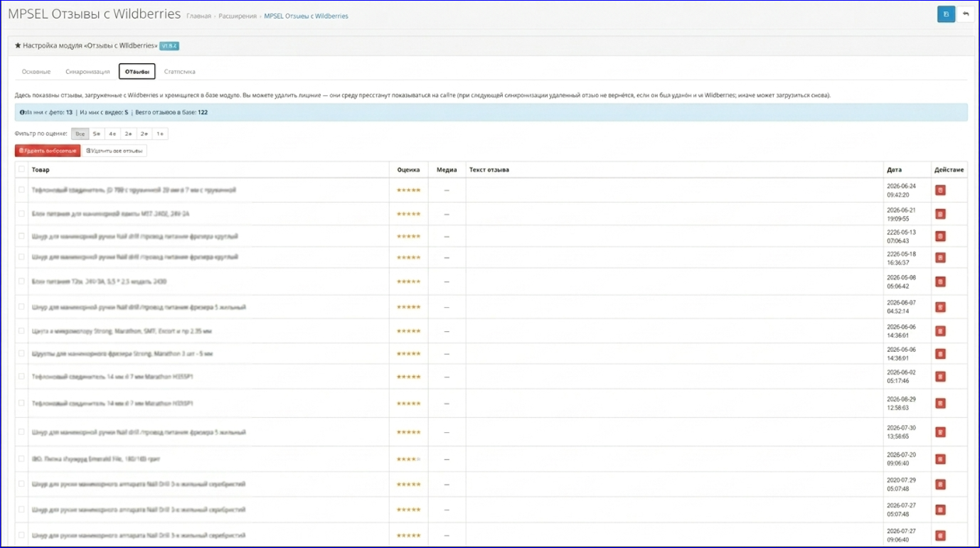The width and height of the screenshot is (980, 548).
Task: Click the Оценка column header
Action: [x=408, y=170]
